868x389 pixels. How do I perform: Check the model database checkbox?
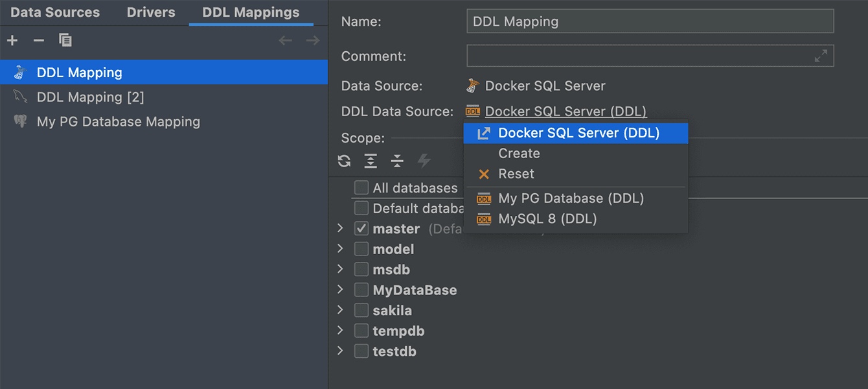tap(361, 249)
